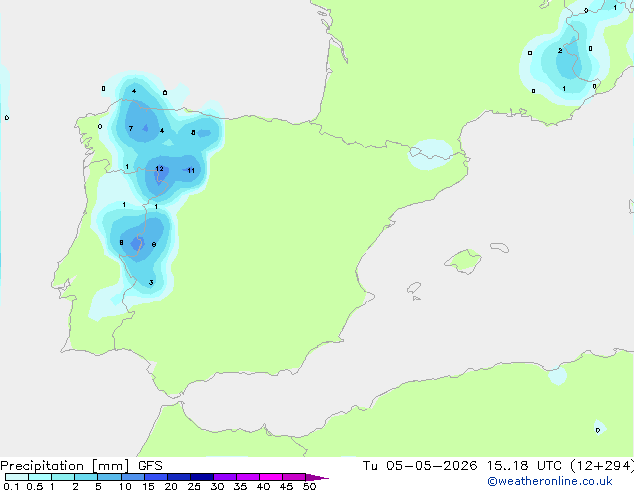Click the "10" legend scale label
The width and height of the screenshot is (634, 490).
(x=125, y=486)
